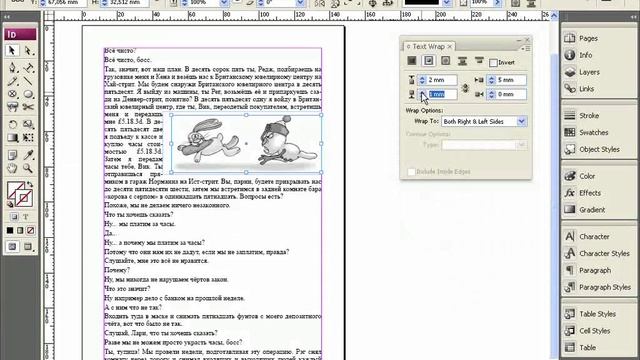640x360 pixels.
Task: Click the Swap Fill and Stroke arrow
Action: click(30, 184)
